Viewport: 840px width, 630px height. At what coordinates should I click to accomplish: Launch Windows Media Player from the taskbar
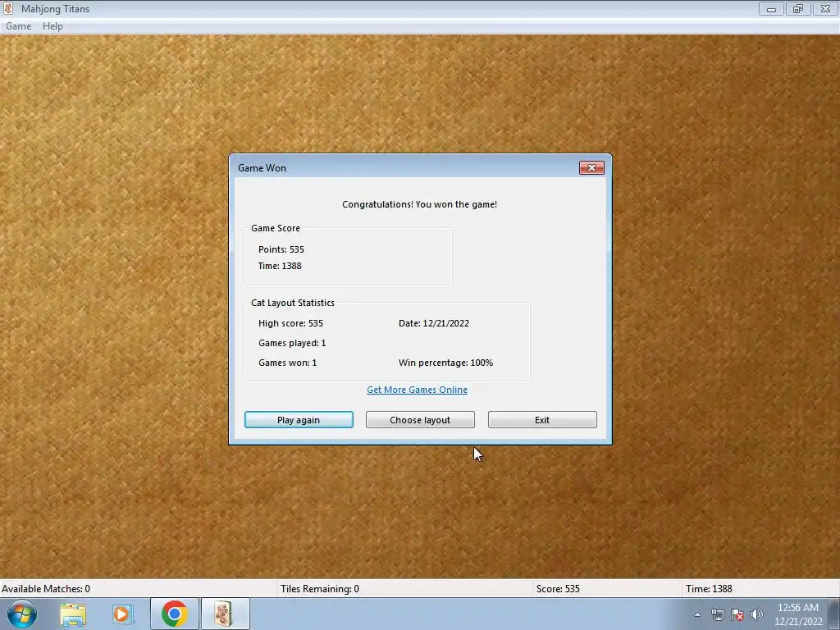point(122,614)
